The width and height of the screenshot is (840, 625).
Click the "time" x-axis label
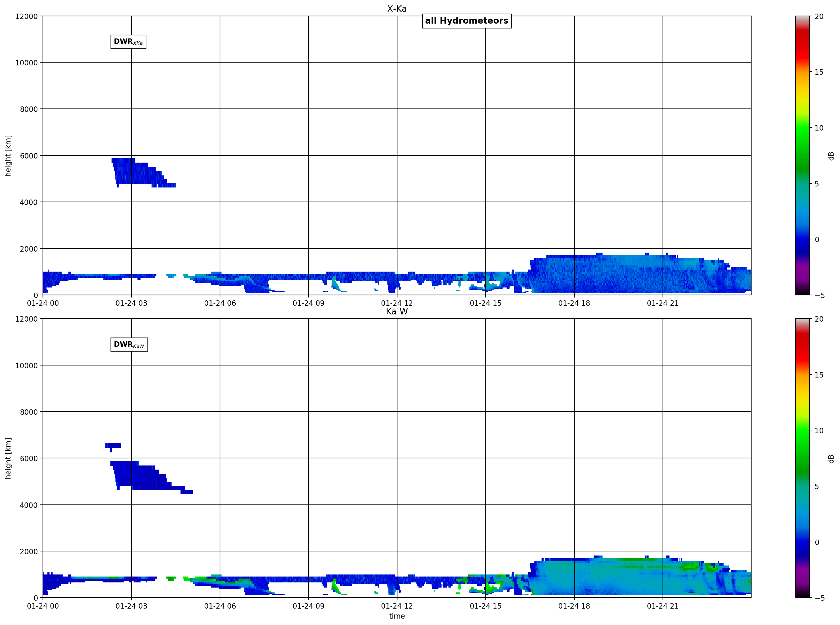(x=397, y=616)
